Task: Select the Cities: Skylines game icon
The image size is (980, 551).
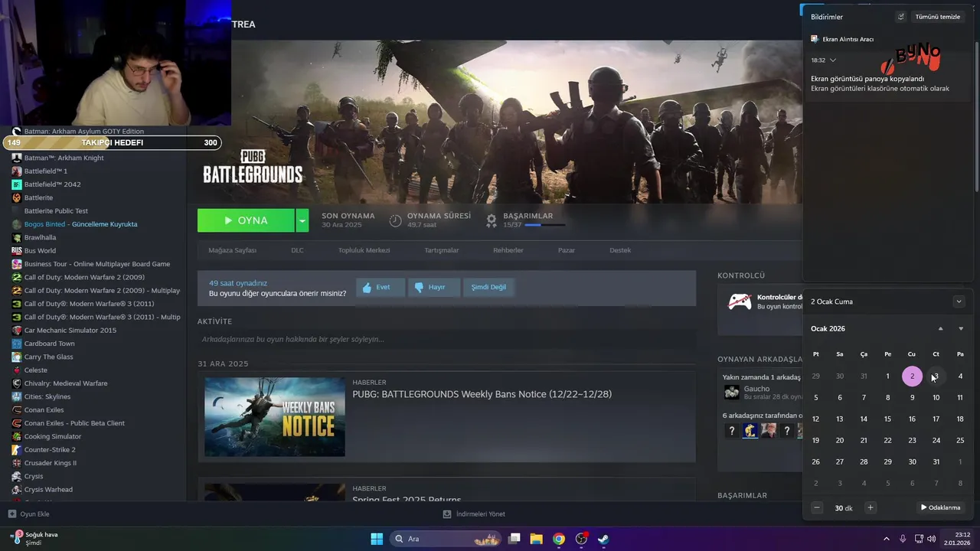Action: [x=17, y=396]
